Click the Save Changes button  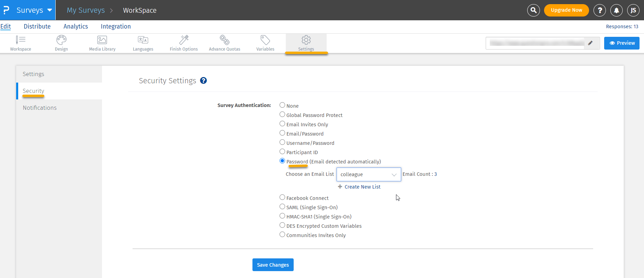(273, 265)
